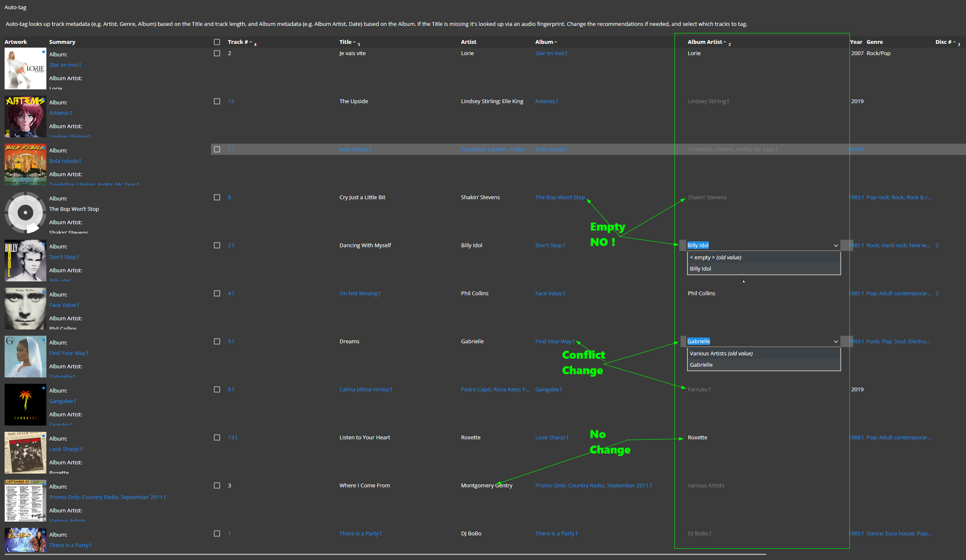This screenshot has width=966, height=560.
Task: Click the blank disc placeholder artwork
Action: 25,213
